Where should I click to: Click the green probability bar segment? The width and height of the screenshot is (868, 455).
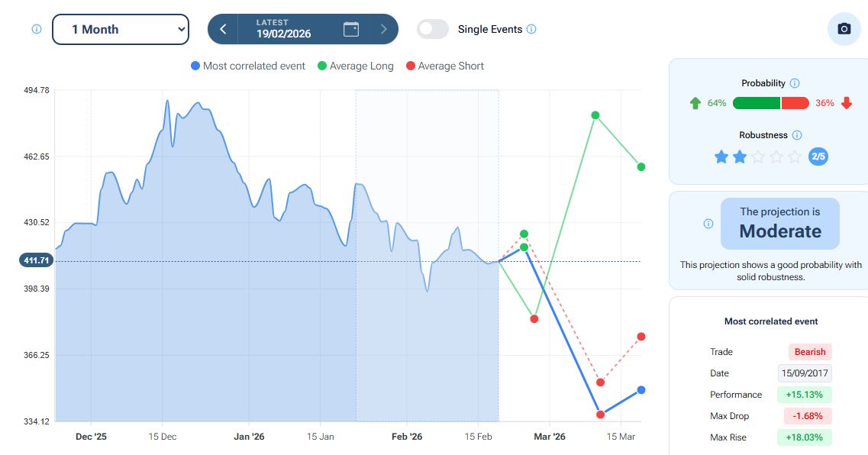pyautogui.click(x=756, y=103)
